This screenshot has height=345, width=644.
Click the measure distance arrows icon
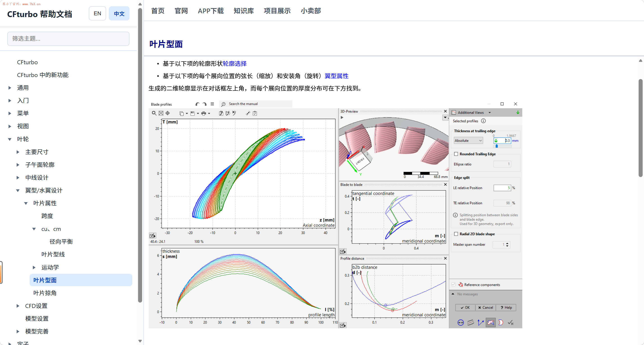point(248,113)
